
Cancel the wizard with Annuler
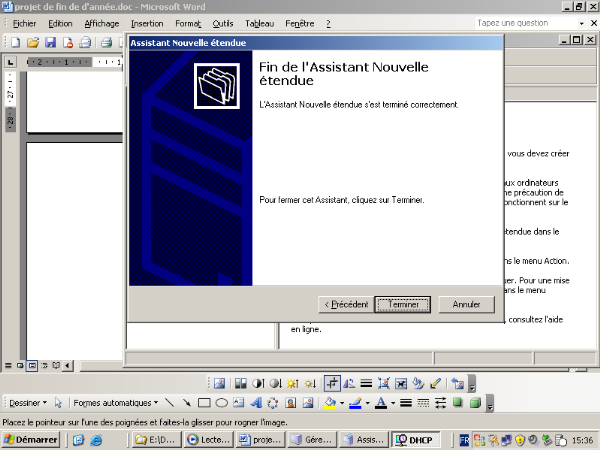[x=466, y=304]
